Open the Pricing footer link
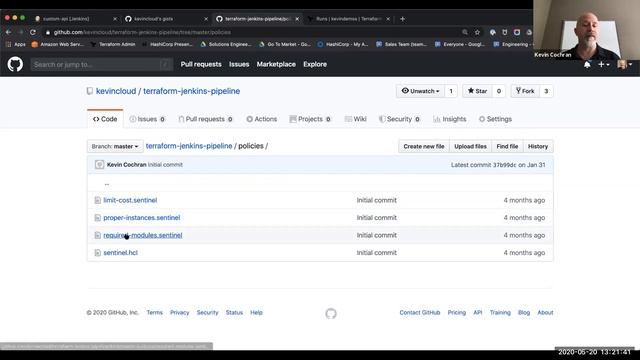The height and width of the screenshot is (360, 640). click(457, 312)
